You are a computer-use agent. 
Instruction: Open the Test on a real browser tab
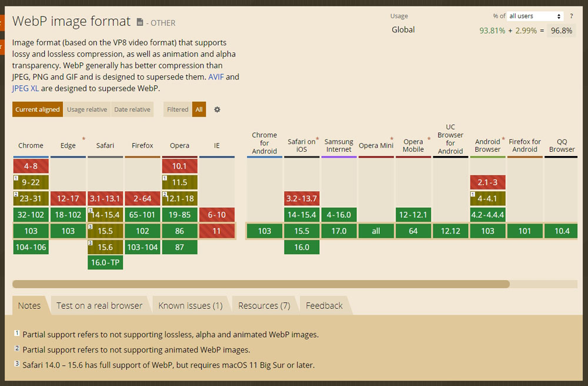point(99,306)
